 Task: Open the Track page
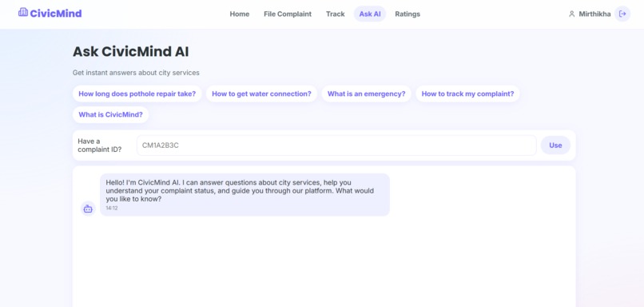(x=335, y=14)
